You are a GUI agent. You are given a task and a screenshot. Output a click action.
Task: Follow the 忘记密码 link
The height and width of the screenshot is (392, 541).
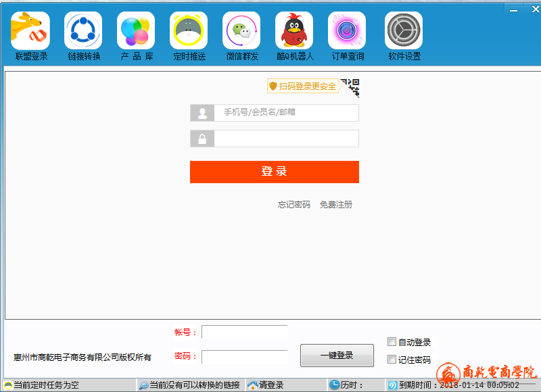tap(293, 205)
